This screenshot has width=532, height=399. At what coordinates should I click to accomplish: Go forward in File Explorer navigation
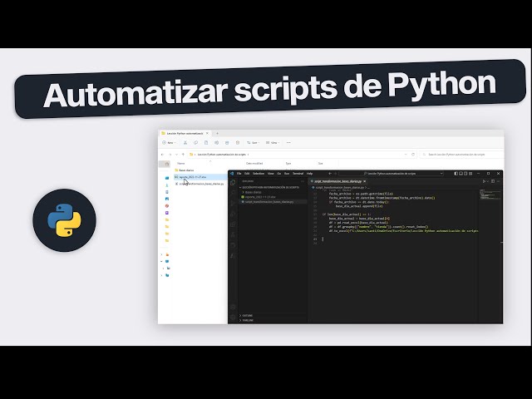(x=170, y=155)
